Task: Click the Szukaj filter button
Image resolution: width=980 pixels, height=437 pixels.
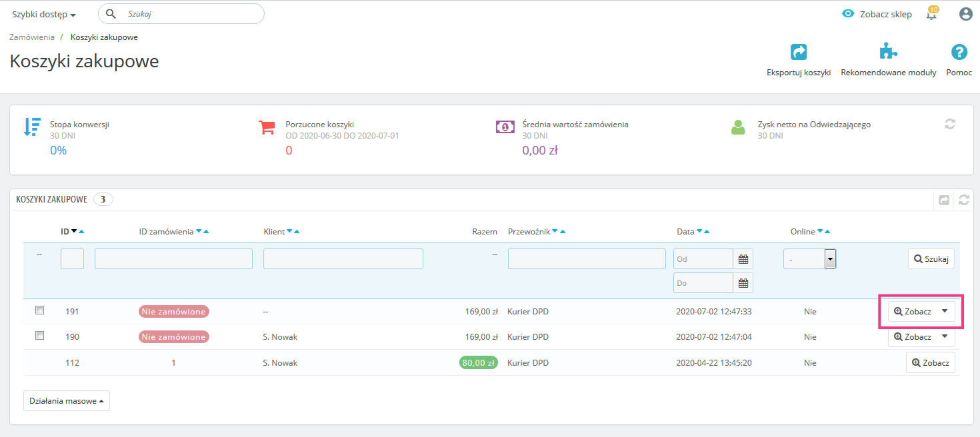Action: [931, 259]
